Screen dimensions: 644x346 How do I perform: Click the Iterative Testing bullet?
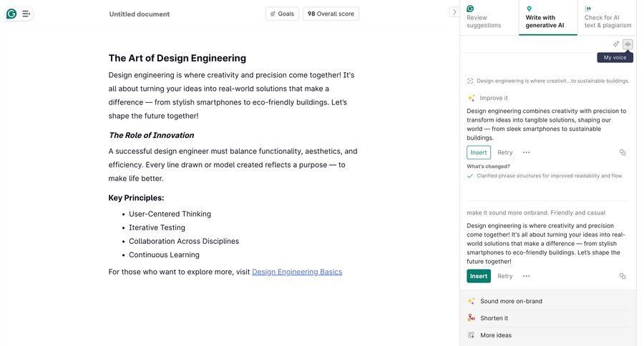click(157, 227)
